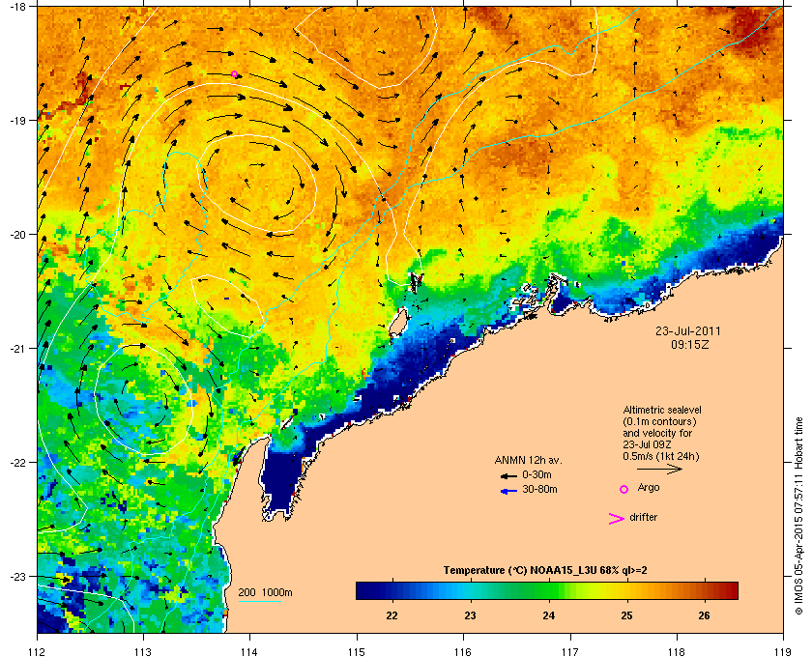The height and width of the screenshot is (657, 812).
Task: Click the '0-30m' depth label
Action: tap(536, 474)
